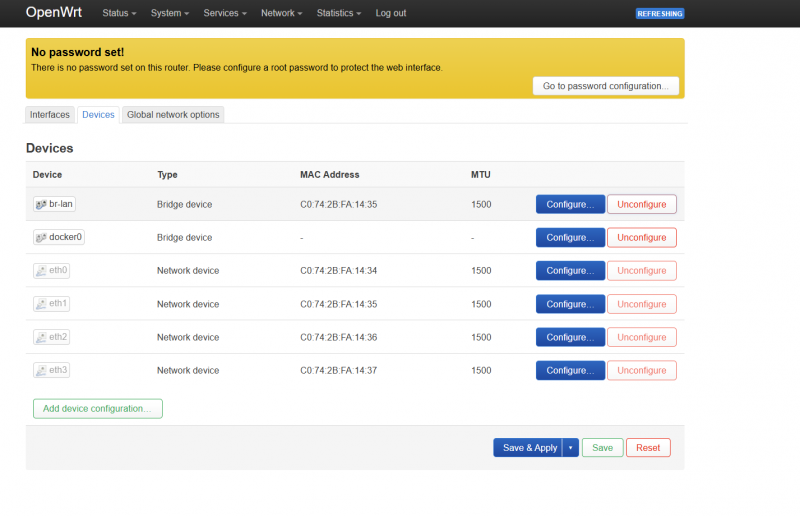800x516 pixels.
Task: Click the eth3 network device icon
Action: (x=41, y=370)
